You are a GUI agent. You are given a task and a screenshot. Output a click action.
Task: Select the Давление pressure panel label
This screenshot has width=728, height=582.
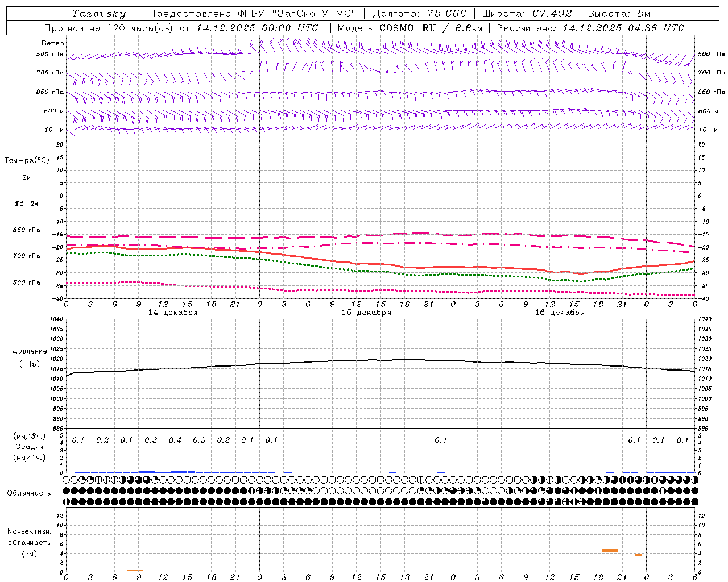pyautogui.click(x=30, y=351)
